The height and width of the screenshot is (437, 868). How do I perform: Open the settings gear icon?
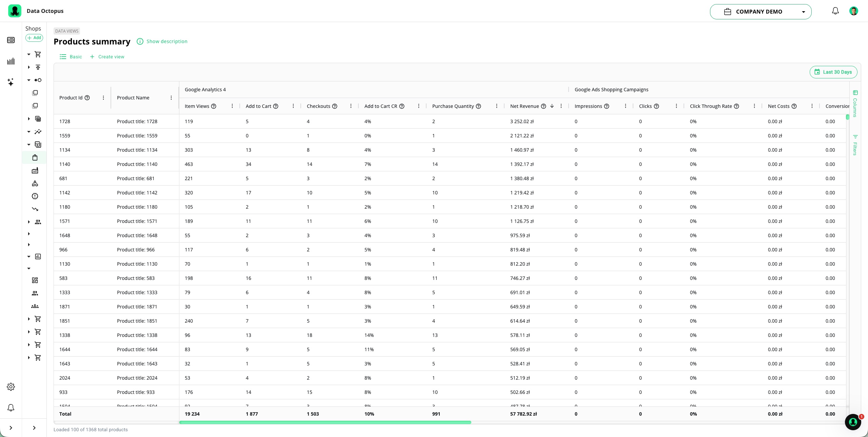[11, 387]
